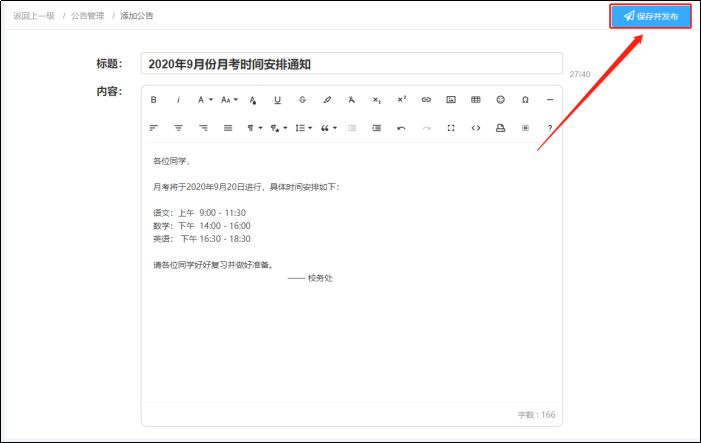The image size is (701, 443).
Task: Expand the line height dropdown
Action: click(x=303, y=128)
